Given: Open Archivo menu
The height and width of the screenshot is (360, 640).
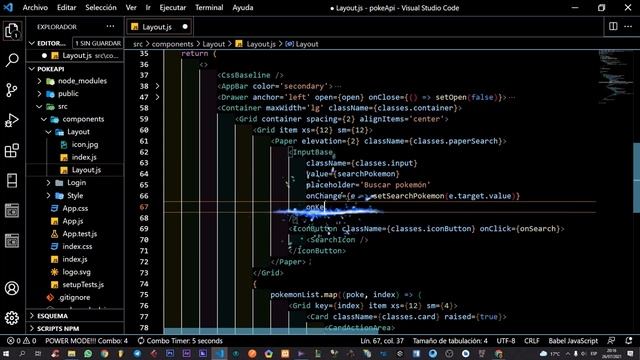Looking at the screenshot, I should 35,8.
